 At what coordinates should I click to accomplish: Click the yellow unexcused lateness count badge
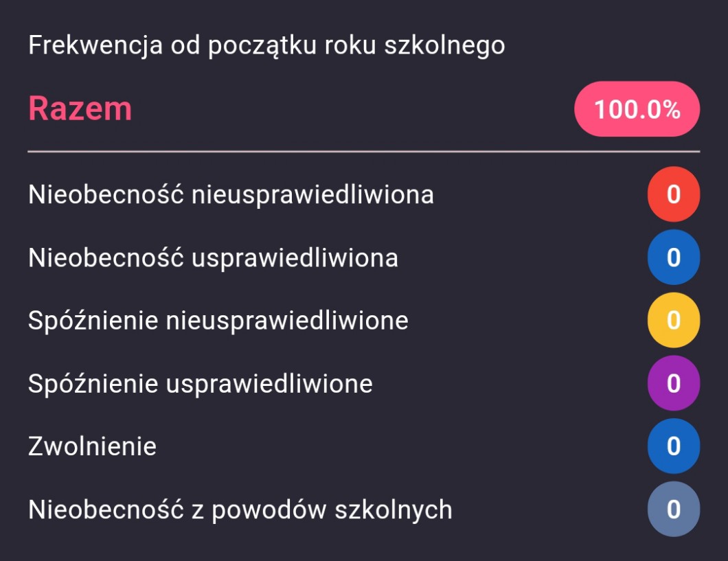coord(673,320)
